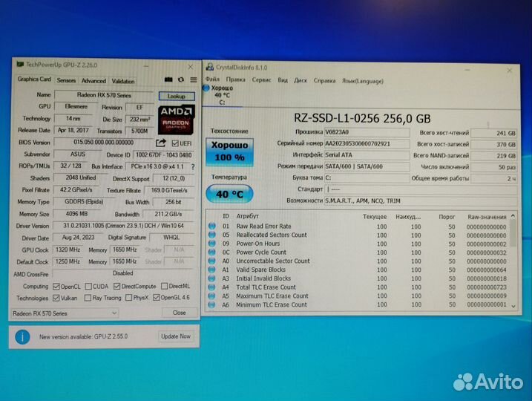The width and height of the screenshot is (532, 401).
Task: Open the Сервис menu
Action: tap(261, 80)
